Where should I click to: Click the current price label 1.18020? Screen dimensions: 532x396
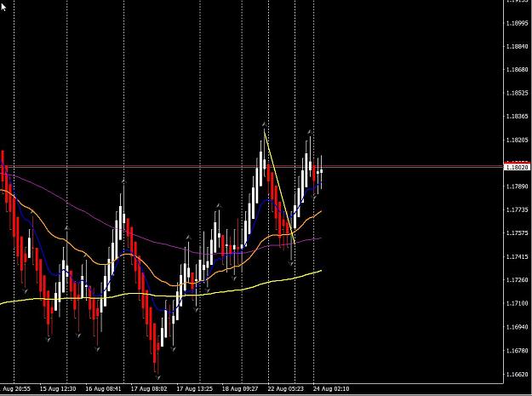517,167
